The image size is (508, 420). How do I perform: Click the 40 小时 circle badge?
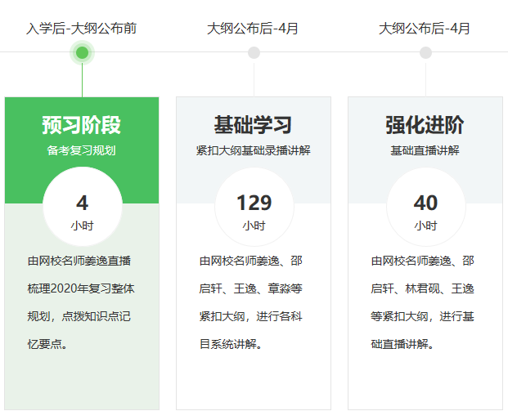point(425,208)
